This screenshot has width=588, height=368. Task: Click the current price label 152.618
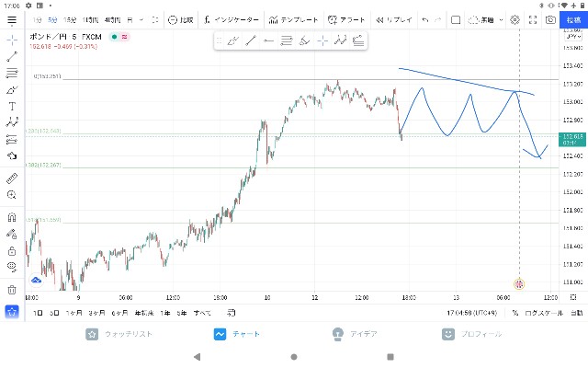click(x=572, y=139)
